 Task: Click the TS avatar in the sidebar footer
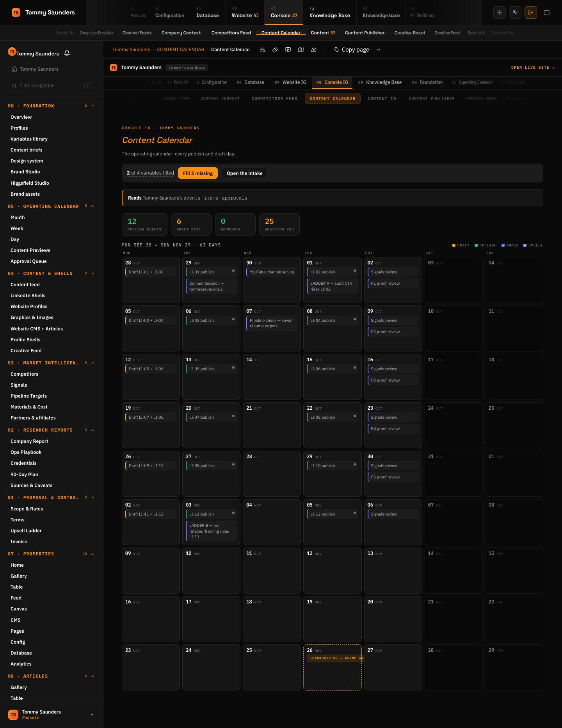(13, 714)
